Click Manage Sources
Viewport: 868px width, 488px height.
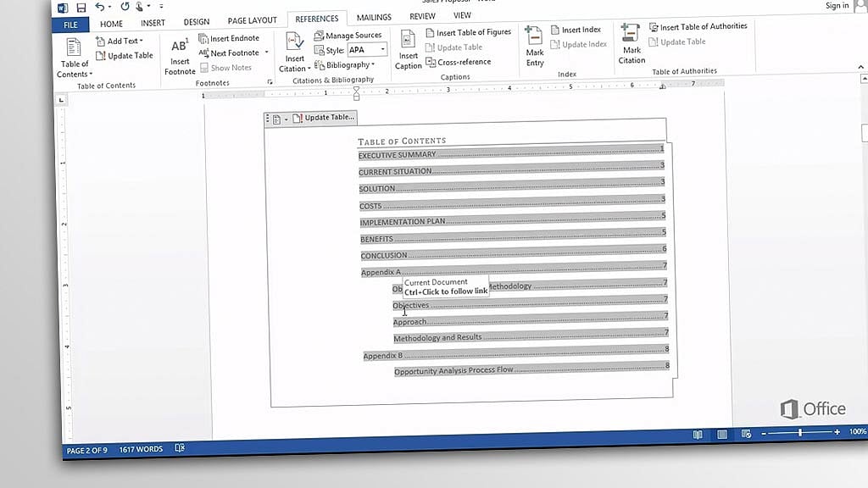(348, 36)
